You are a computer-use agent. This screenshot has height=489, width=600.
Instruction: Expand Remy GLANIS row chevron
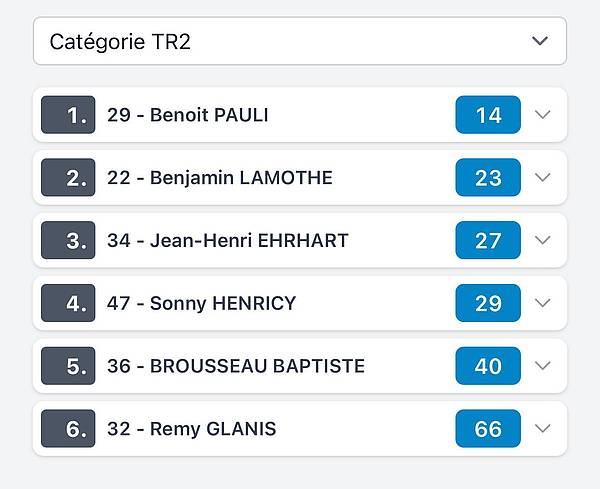(x=543, y=429)
